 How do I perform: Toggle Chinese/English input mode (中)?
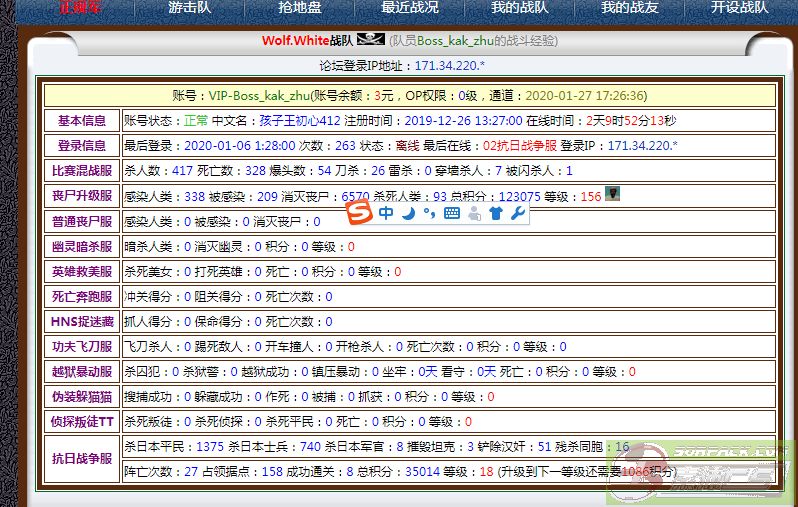tap(385, 213)
